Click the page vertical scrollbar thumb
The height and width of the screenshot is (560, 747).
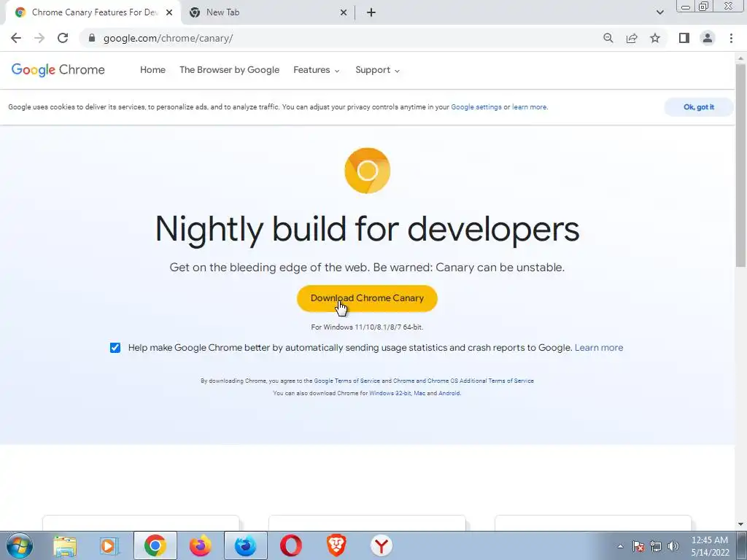point(741,164)
